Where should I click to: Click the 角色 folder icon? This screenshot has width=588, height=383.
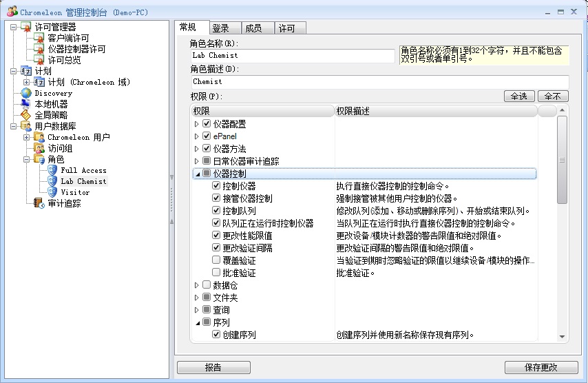coord(39,159)
